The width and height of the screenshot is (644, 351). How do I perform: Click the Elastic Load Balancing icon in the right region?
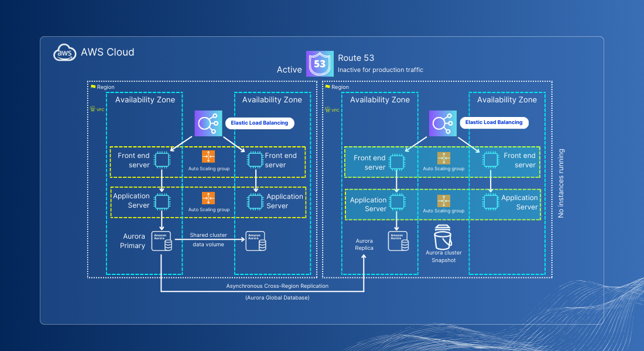point(443,123)
